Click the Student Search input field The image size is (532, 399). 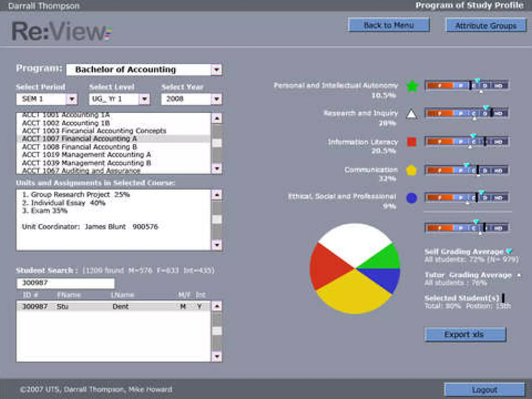point(65,283)
